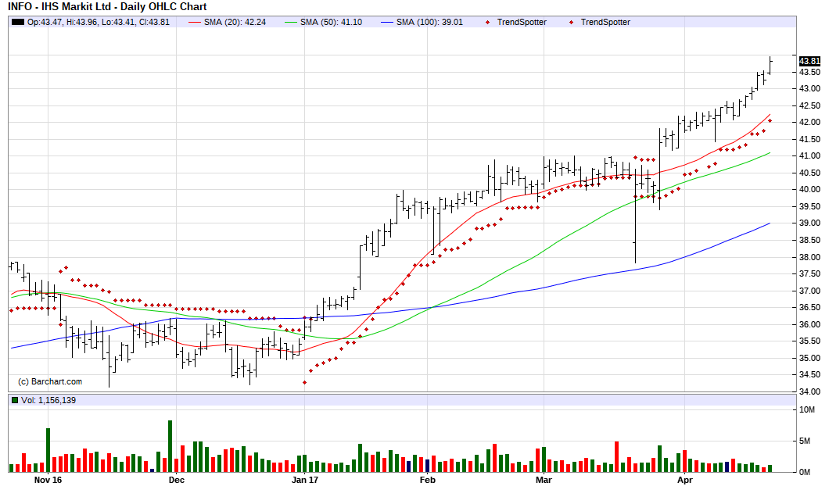Click the 'Nov 16' date axis label
The height and width of the screenshot is (504, 829).
click(x=48, y=480)
